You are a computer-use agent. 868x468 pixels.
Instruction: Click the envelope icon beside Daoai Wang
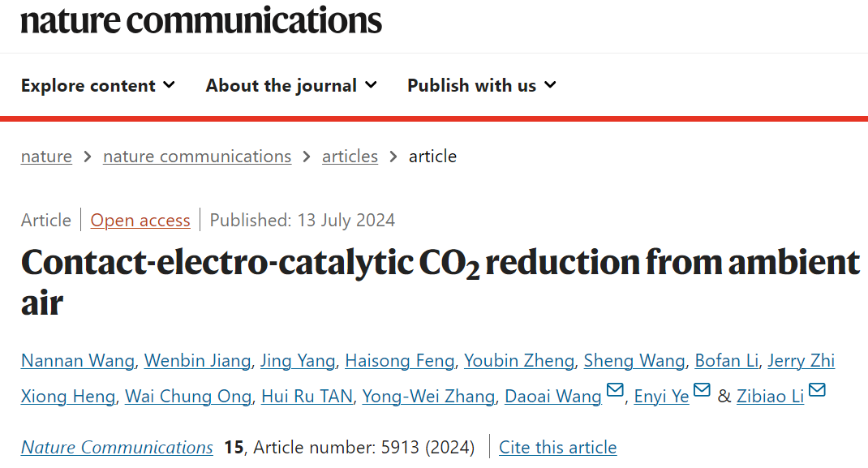pyautogui.click(x=615, y=390)
